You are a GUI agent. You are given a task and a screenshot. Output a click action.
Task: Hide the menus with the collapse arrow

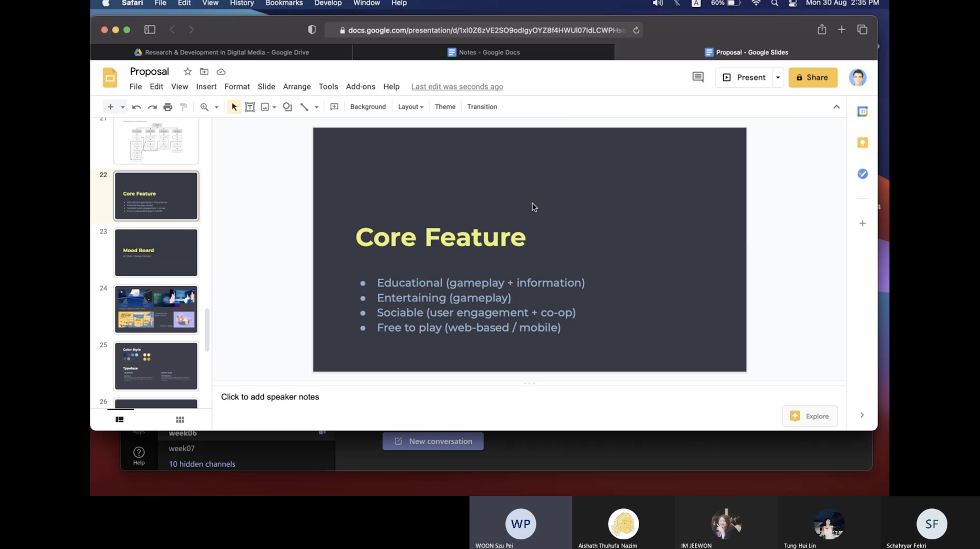point(836,107)
